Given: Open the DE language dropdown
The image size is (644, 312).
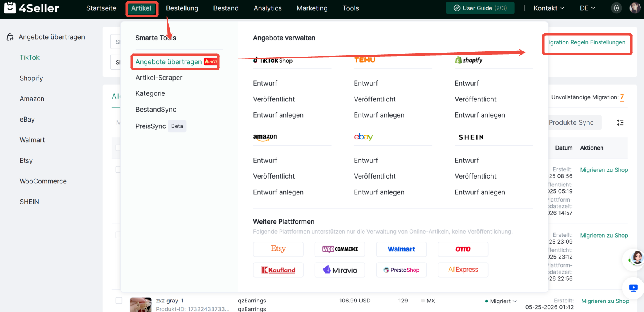Looking at the screenshot, I should coord(587,8).
